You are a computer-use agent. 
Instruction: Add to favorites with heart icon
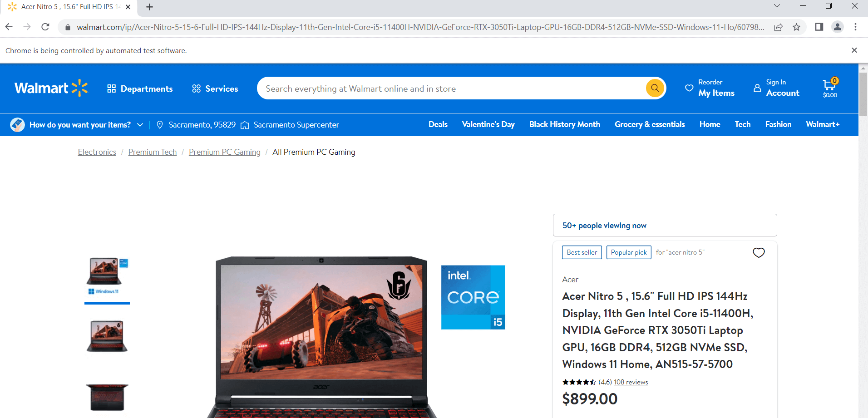tap(759, 252)
